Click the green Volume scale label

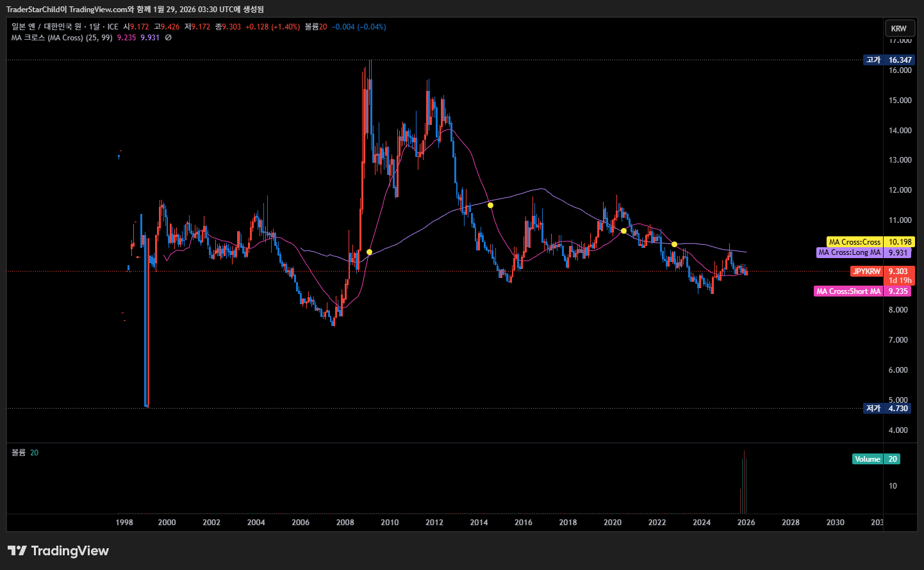(x=868, y=459)
